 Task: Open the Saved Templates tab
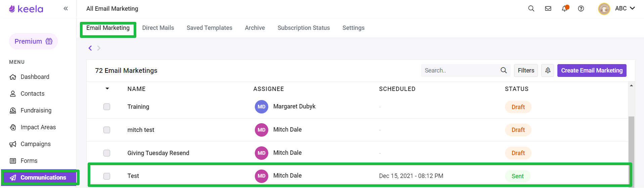point(210,28)
